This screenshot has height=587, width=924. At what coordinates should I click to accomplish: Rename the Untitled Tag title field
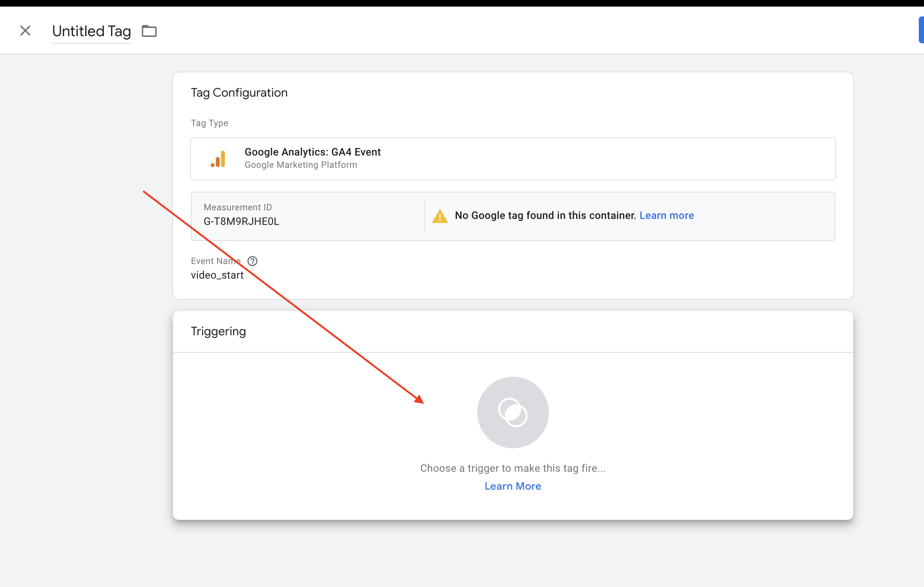tap(92, 31)
